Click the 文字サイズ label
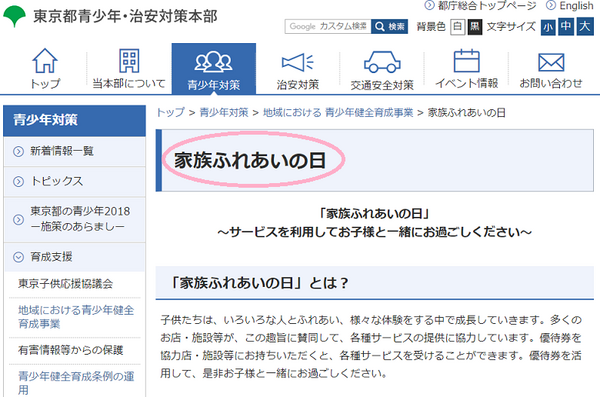Screen dimensions: 600x397 click(x=511, y=27)
